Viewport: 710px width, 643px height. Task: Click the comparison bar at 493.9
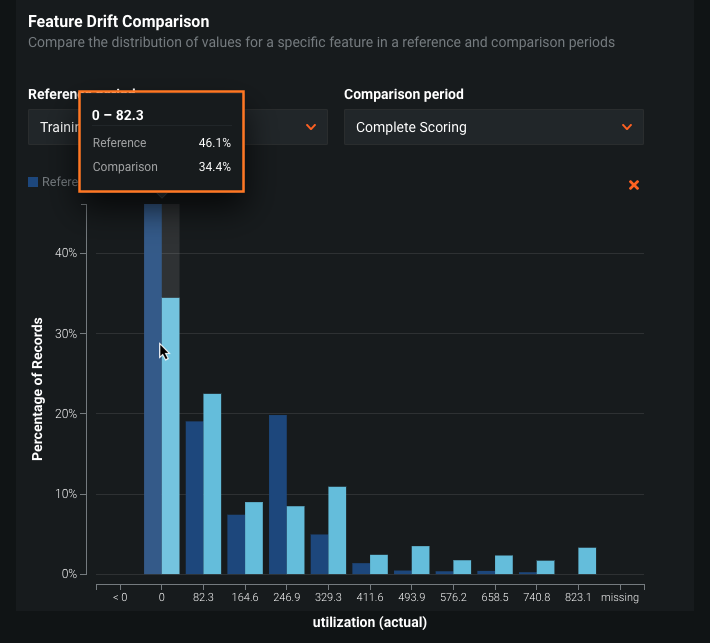coord(420,560)
